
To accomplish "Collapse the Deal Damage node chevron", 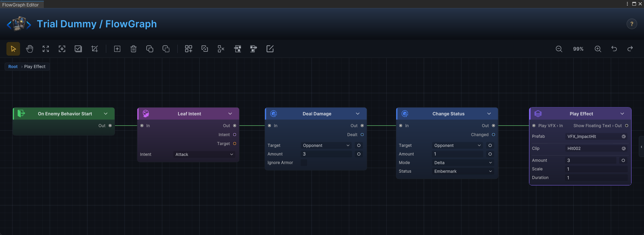I will (x=357, y=114).
